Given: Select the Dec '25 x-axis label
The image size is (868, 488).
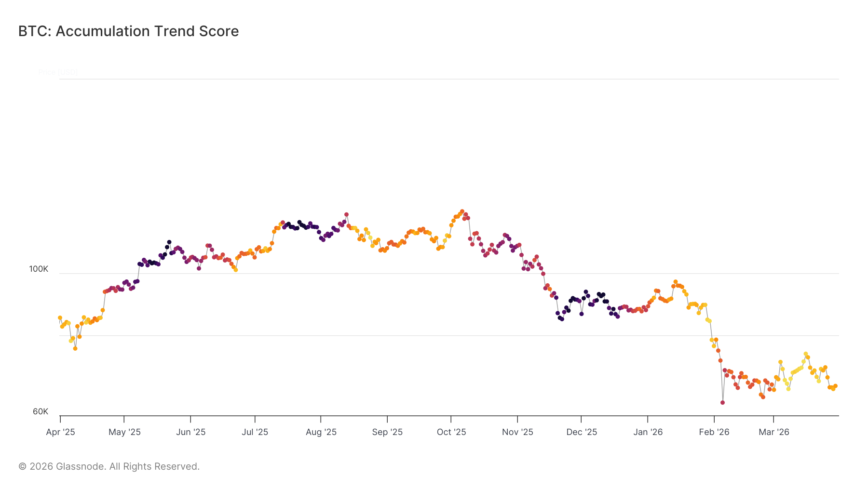Looking at the screenshot, I should [582, 432].
